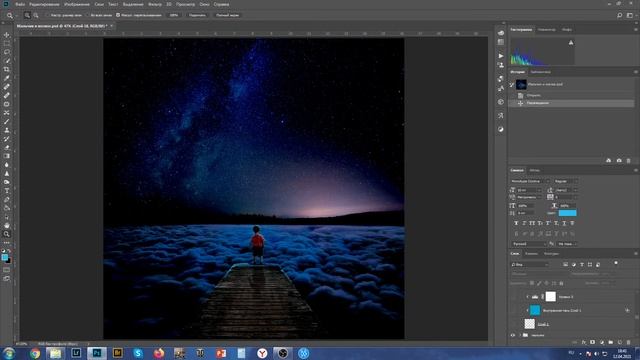Open the Файл menu
This screenshot has height=360, width=640.
coord(20,4)
